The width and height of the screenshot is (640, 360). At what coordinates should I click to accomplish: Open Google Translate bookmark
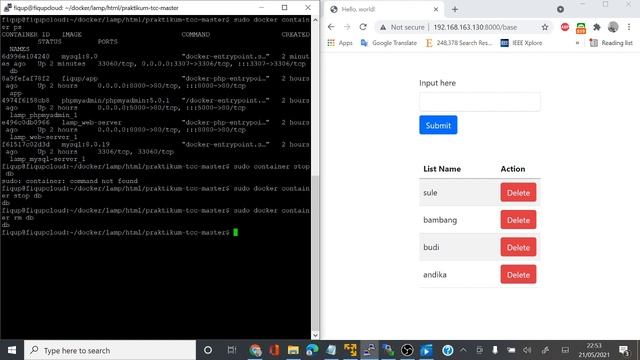(389, 43)
